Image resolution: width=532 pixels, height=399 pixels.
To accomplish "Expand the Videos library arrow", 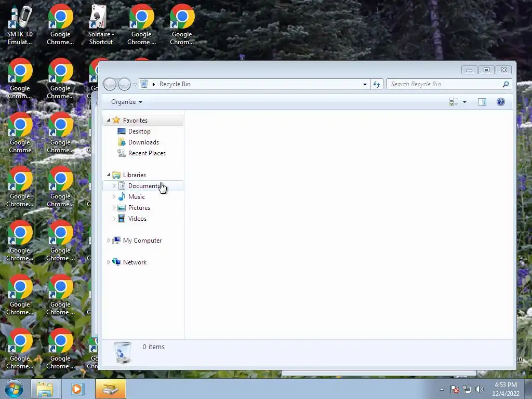I will pos(114,219).
